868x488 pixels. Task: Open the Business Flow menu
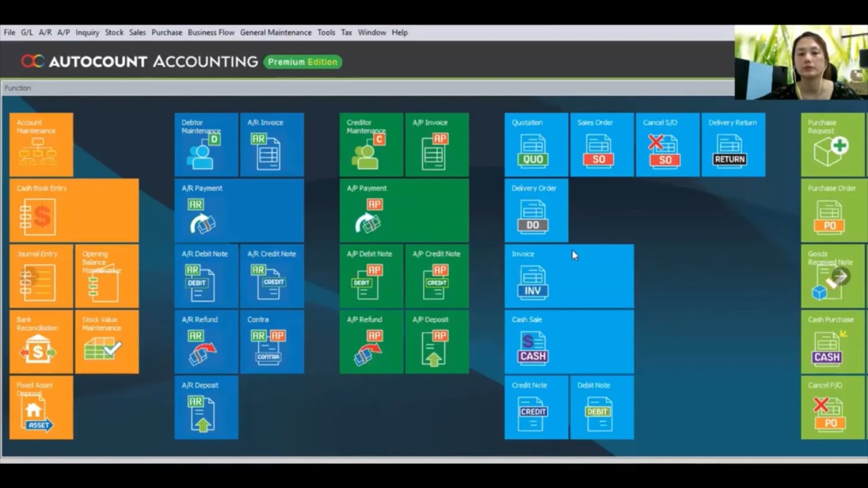tap(212, 33)
